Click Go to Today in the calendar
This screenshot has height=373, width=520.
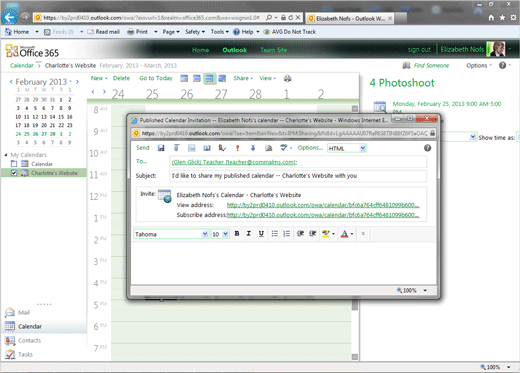[x=156, y=78]
